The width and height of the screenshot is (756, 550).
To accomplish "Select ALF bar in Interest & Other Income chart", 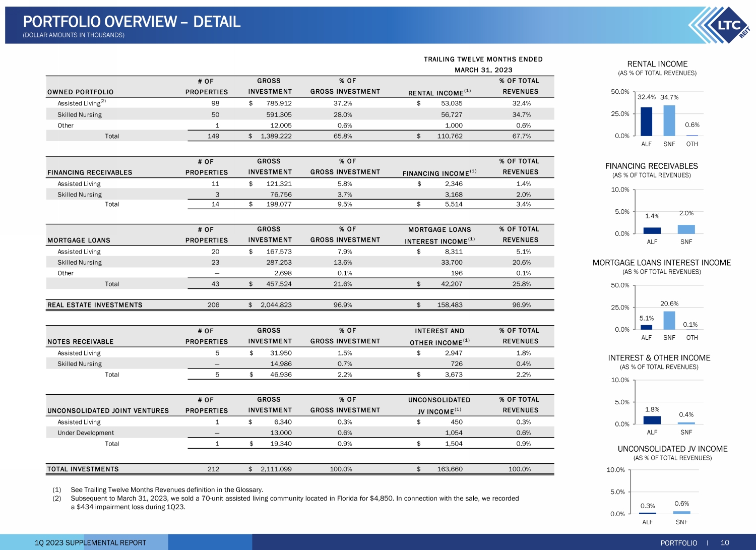I will [652, 420].
